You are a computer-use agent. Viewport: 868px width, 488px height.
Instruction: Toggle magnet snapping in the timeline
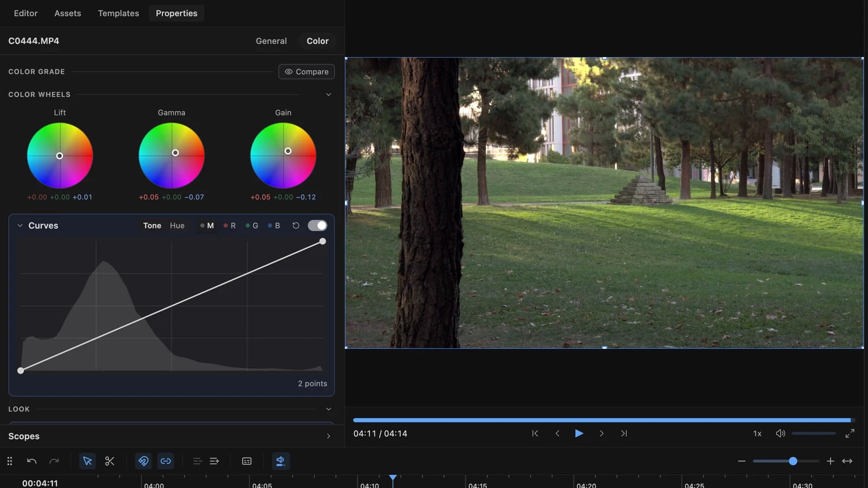pyautogui.click(x=143, y=461)
